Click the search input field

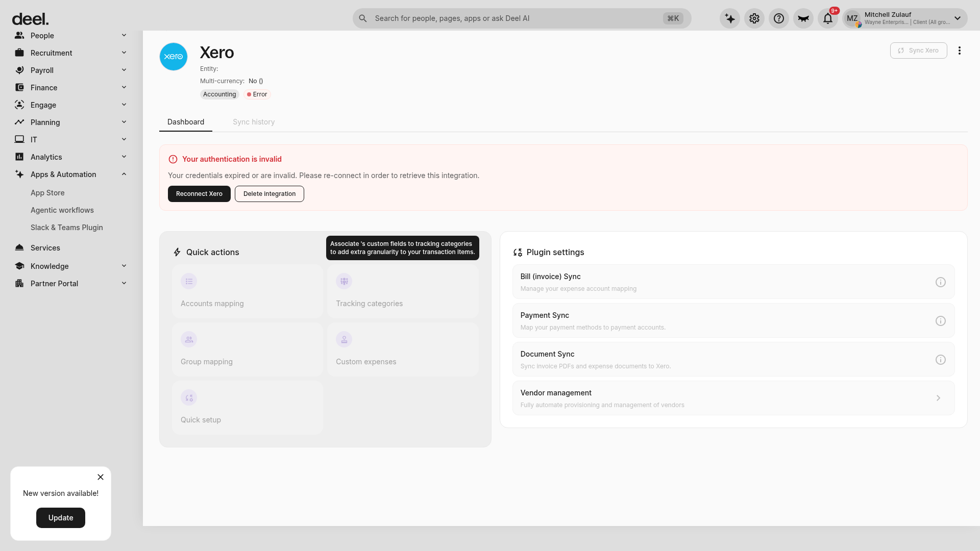point(522,18)
